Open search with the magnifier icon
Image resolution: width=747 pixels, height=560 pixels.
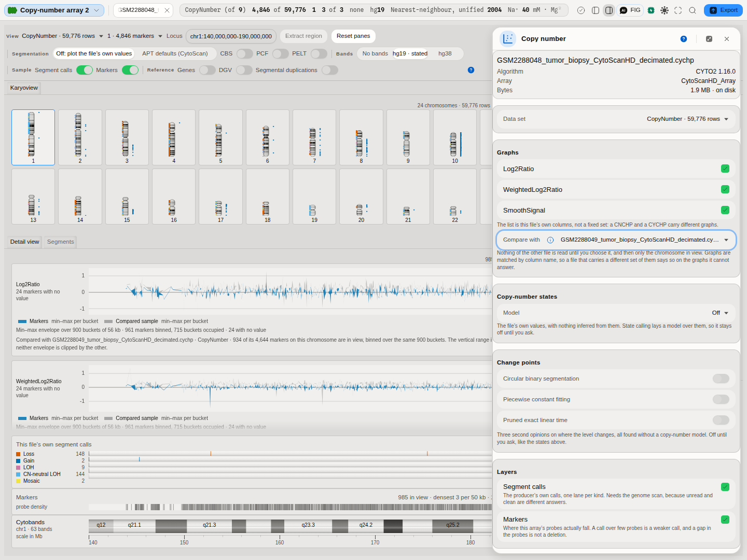pos(693,10)
